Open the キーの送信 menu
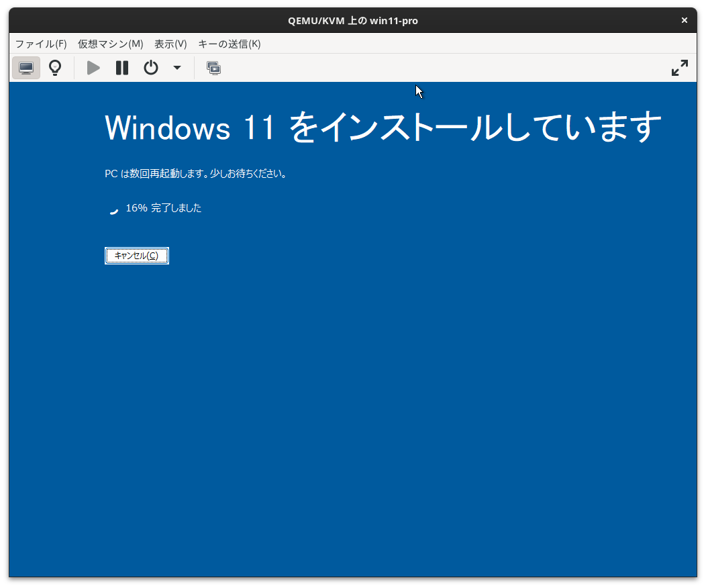706x588 pixels. [x=230, y=44]
